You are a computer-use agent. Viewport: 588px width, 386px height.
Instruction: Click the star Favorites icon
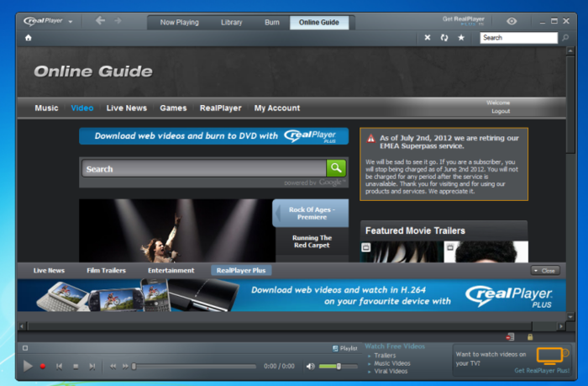click(x=460, y=38)
